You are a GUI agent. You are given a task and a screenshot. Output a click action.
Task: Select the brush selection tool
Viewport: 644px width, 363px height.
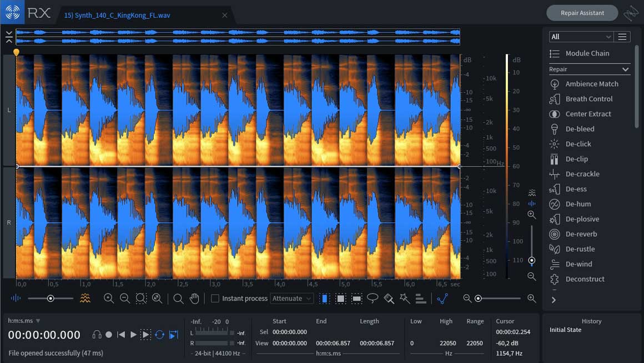pyautogui.click(x=389, y=299)
